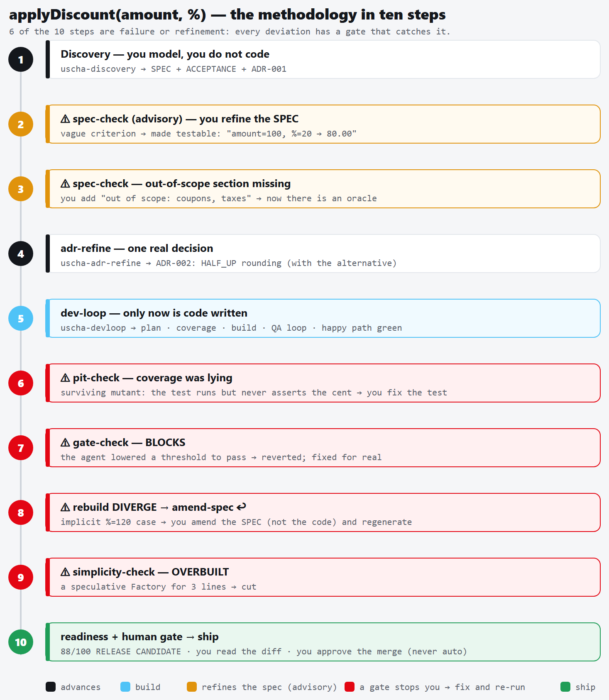Select the dev-loop code written card

tap(323, 318)
